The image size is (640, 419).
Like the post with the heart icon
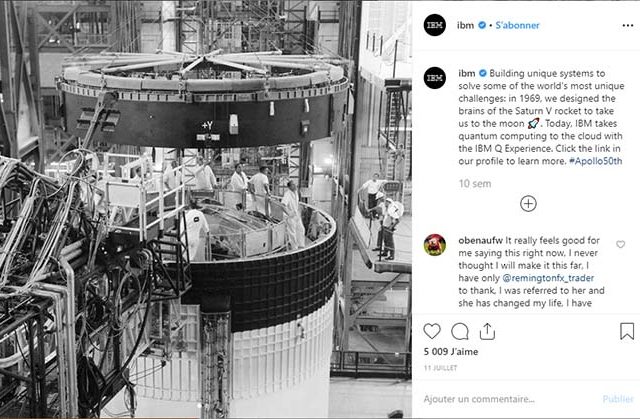(432, 331)
